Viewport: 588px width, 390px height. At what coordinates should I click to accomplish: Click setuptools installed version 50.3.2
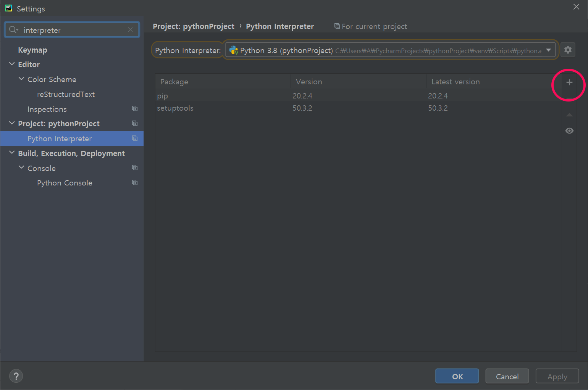[302, 108]
